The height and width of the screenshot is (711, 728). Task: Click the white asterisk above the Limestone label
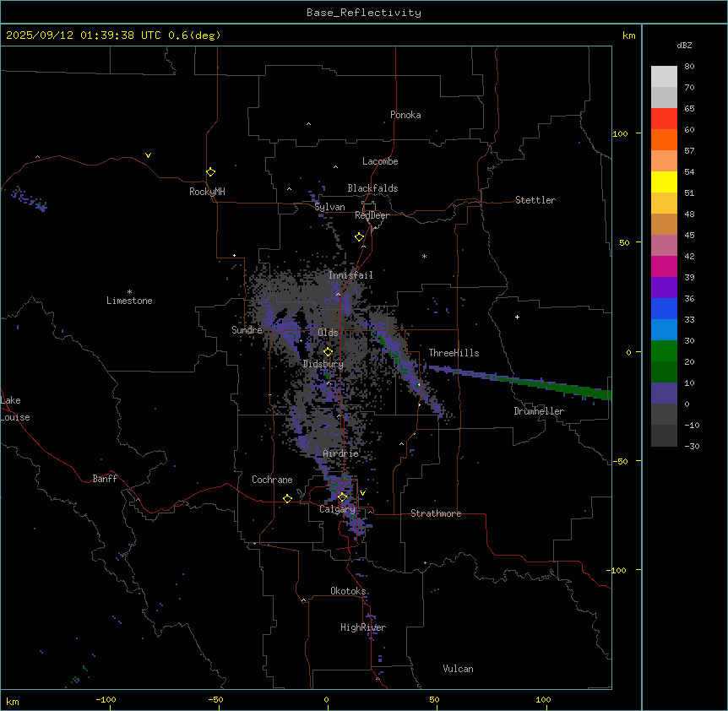tap(129, 292)
